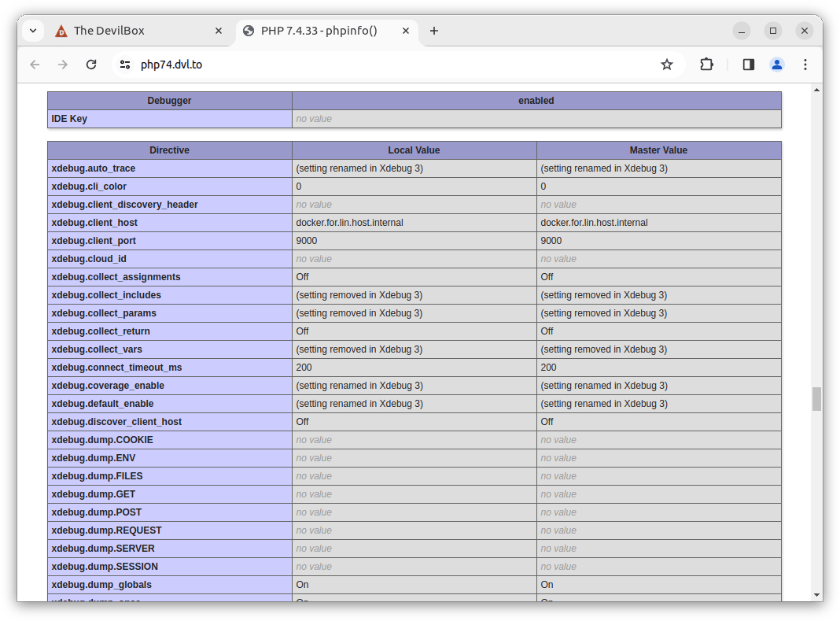The image size is (840, 621).
Task: Expand the tab search dropdown
Action: [x=33, y=31]
